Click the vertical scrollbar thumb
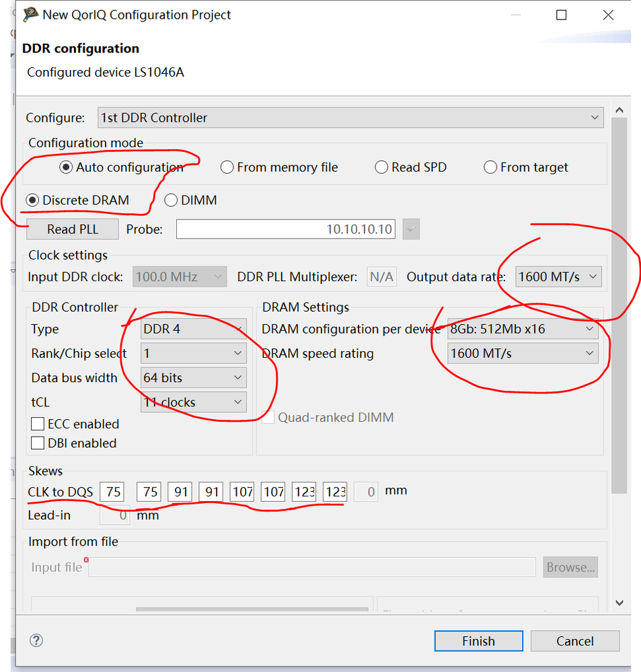 pyautogui.click(x=619, y=305)
